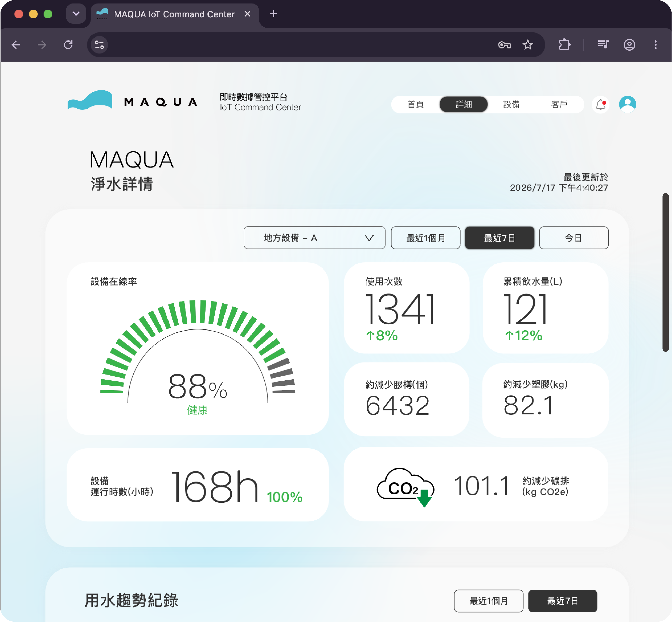Image resolution: width=672 pixels, height=622 pixels.
Task: Open the Chrome three-dot menu
Action: coord(655,45)
